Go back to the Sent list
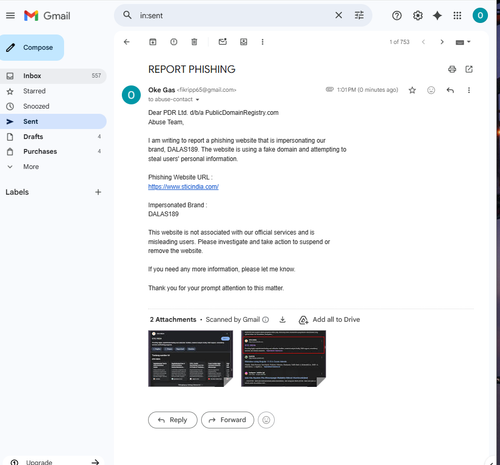Viewport: 500px width, 465px height. 127,42
